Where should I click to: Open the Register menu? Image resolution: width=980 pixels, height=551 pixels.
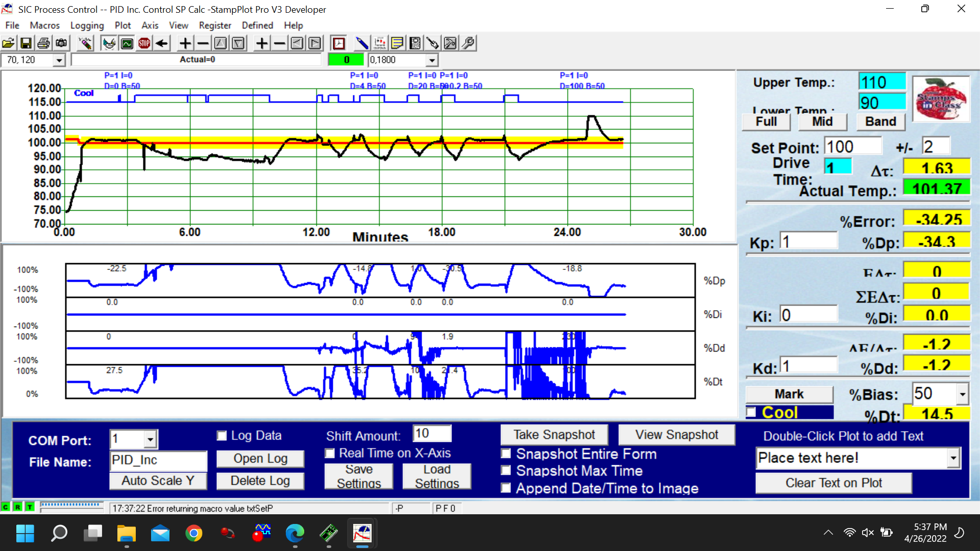(x=215, y=26)
